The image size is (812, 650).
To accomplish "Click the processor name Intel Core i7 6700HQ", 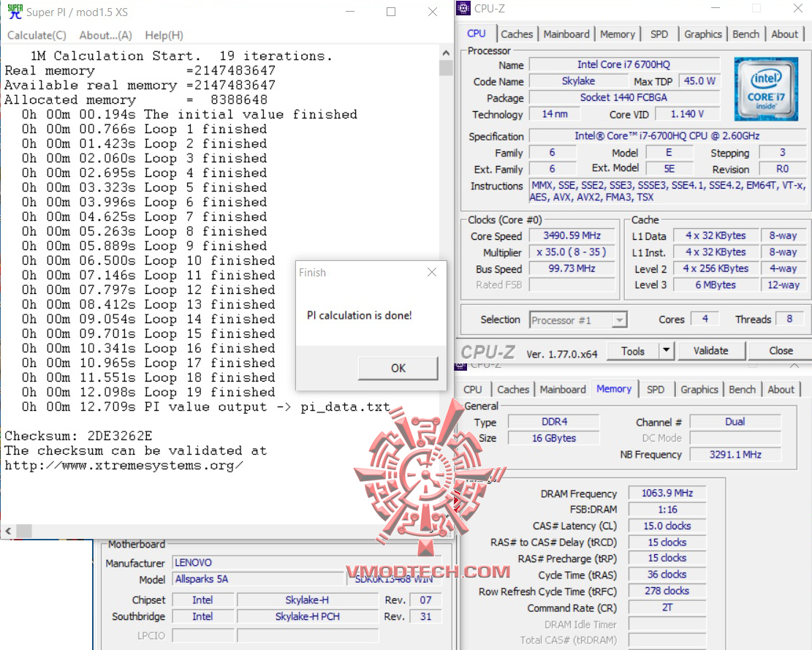I will click(x=623, y=65).
